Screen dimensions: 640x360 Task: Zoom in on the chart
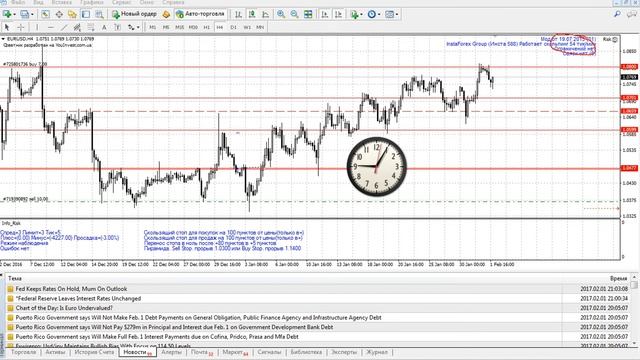click(281, 14)
